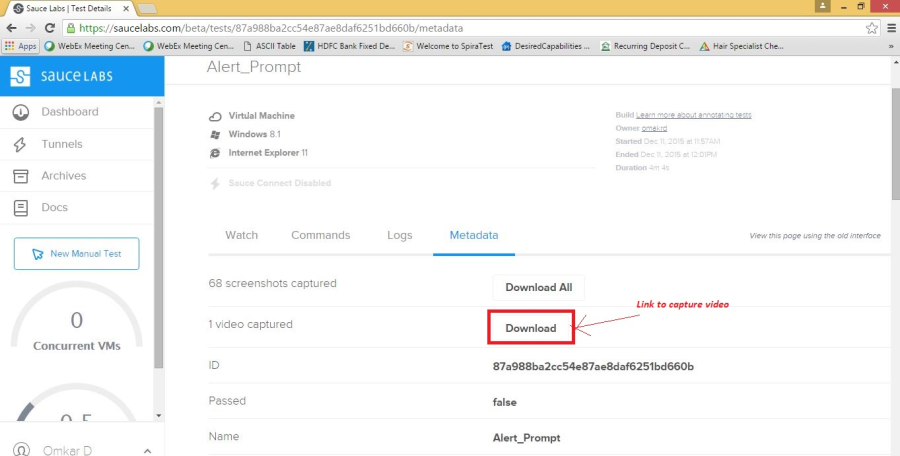Open the Chrome hamburger menu

tap(888, 28)
